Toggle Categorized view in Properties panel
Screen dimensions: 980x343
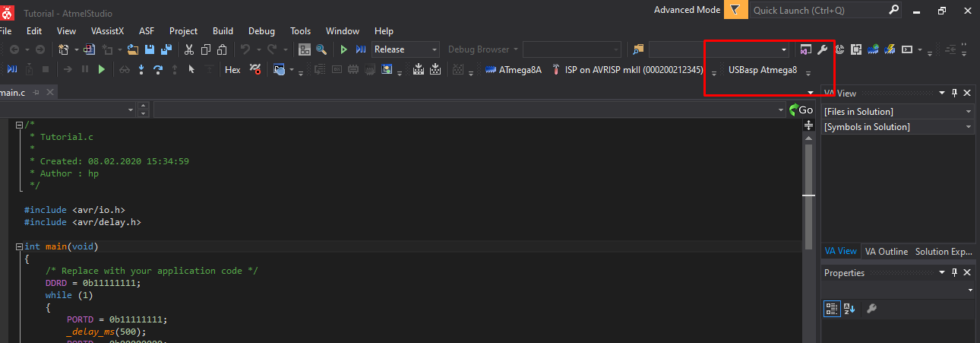[x=832, y=308]
